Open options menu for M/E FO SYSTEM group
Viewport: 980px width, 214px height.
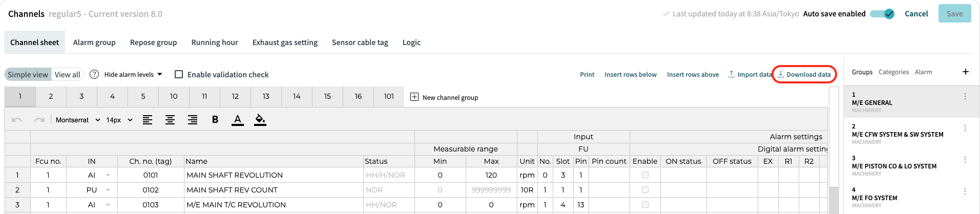[965, 191]
